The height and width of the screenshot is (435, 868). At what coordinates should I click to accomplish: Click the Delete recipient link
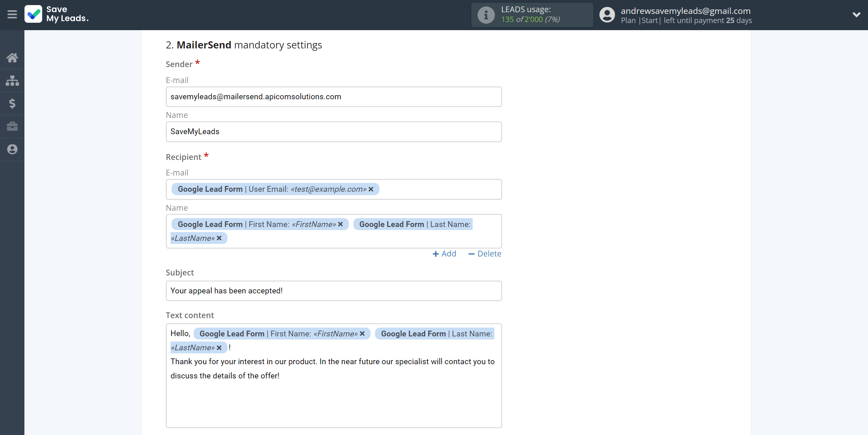485,254
